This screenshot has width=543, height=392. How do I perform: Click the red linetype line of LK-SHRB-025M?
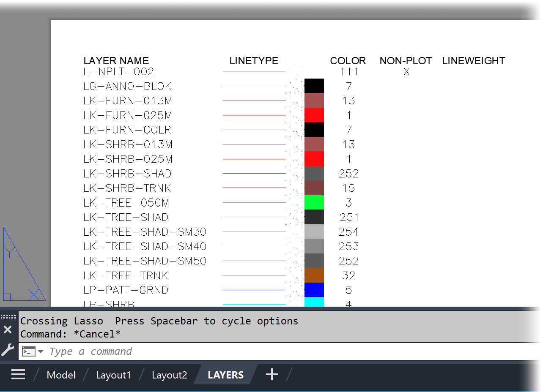pos(254,159)
